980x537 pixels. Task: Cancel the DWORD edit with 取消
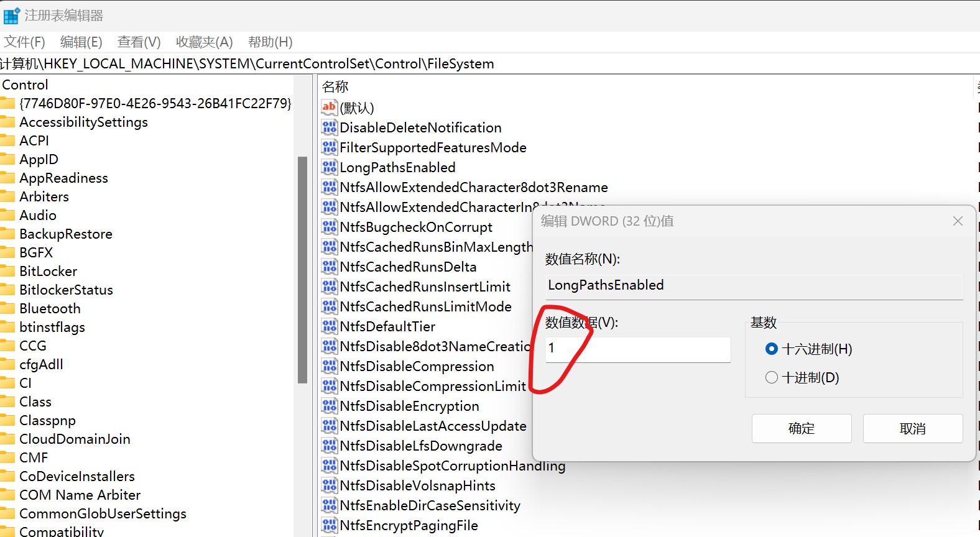(x=913, y=428)
